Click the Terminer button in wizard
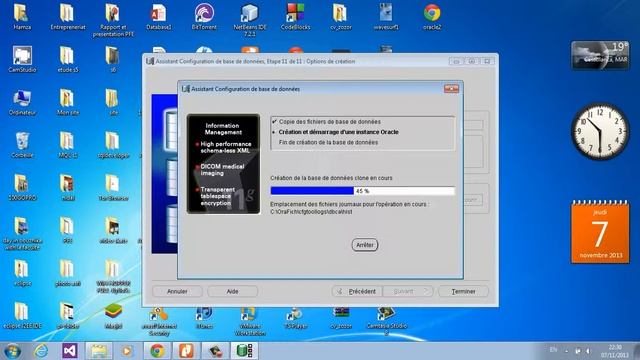640x360 pixels. pos(463,291)
